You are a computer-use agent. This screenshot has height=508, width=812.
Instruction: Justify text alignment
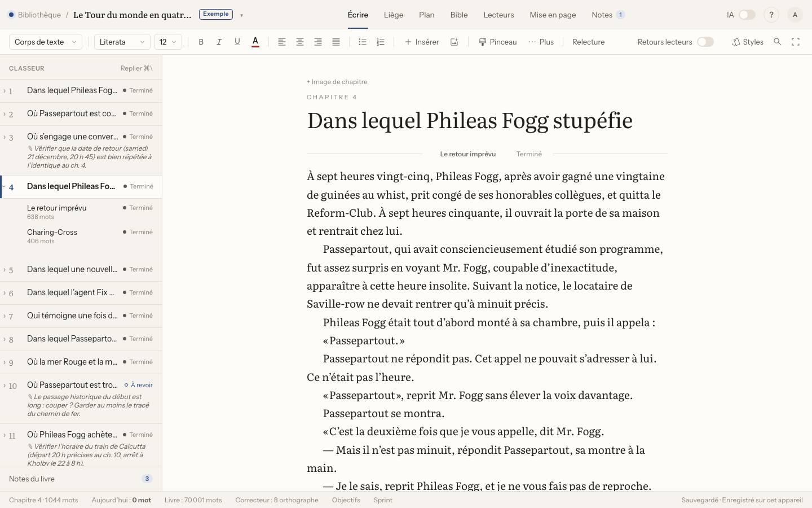coord(336,42)
